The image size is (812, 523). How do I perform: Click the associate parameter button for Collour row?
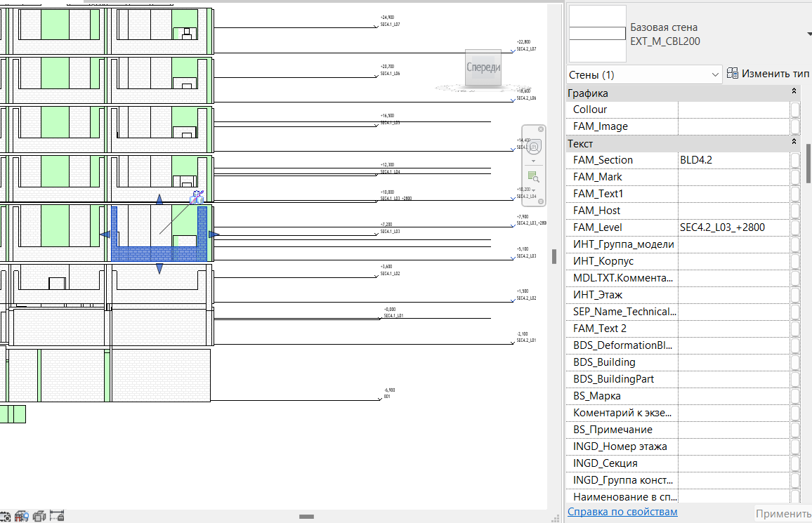[x=795, y=110]
